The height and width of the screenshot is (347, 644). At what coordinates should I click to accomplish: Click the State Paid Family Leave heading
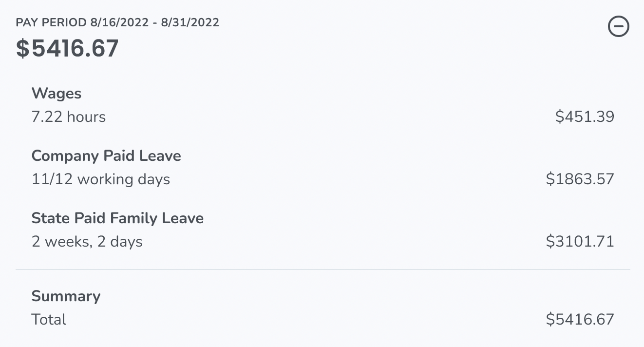coord(117,218)
